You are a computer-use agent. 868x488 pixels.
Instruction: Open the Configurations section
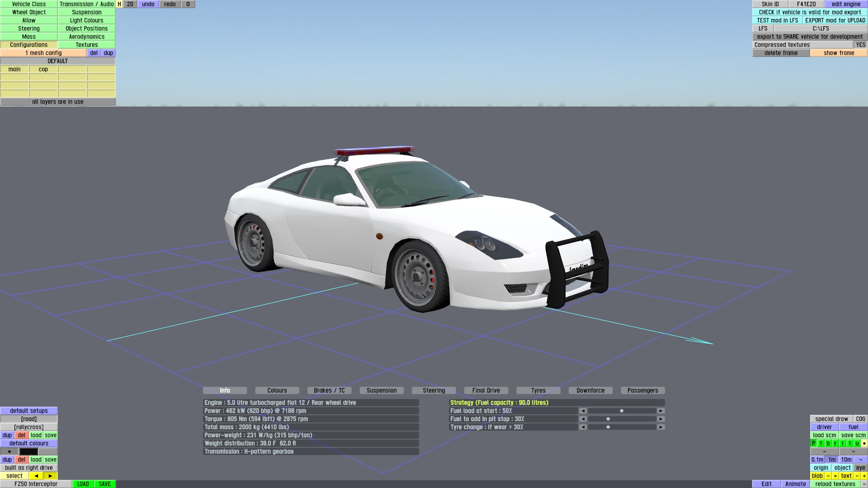29,45
